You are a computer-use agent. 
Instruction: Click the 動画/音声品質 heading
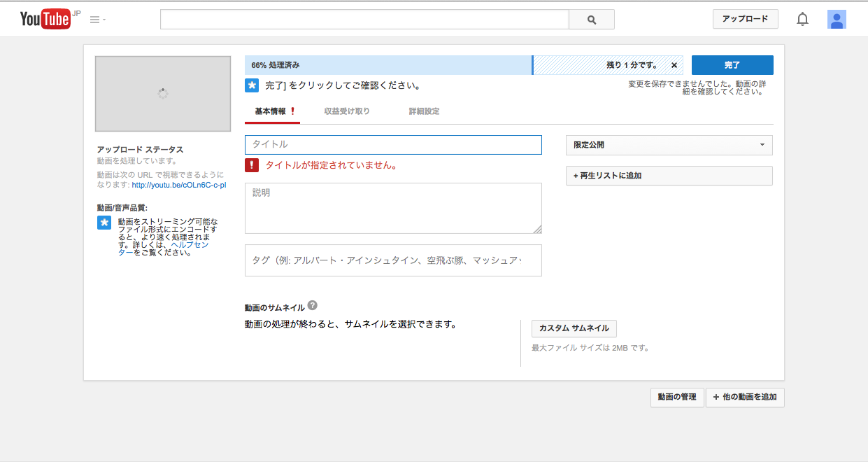122,208
